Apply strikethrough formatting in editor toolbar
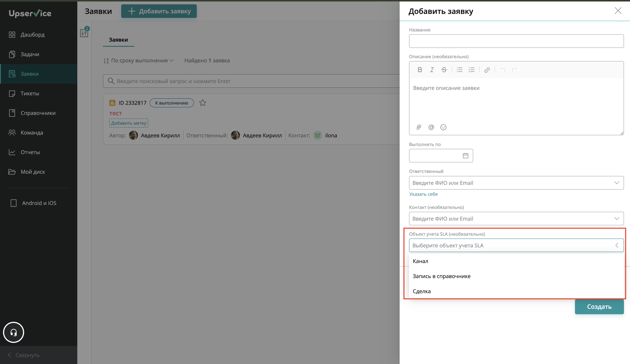Screen dimensions: 630x364 [444, 70]
